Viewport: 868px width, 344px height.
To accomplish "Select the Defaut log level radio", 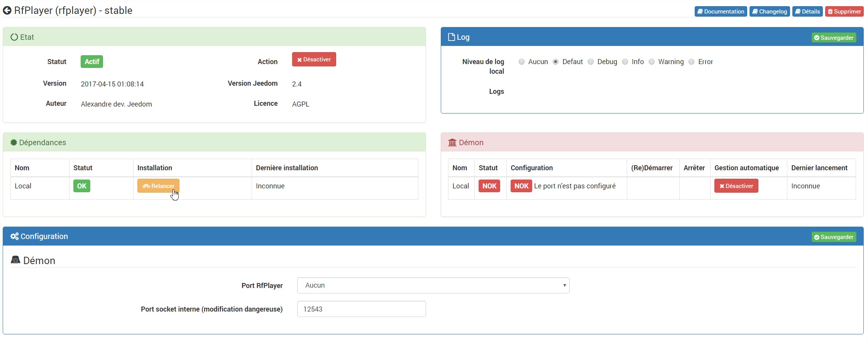I will (x=555, y=62).
